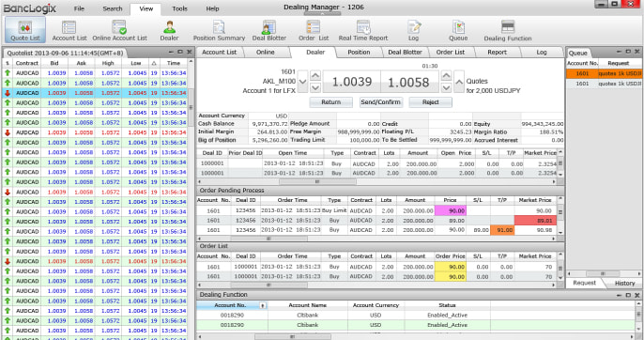The height and width of the screenshot is (340, 644).
Task: Expand the account selector dropdown beside AKL_M100
Action: pos(302,82)
